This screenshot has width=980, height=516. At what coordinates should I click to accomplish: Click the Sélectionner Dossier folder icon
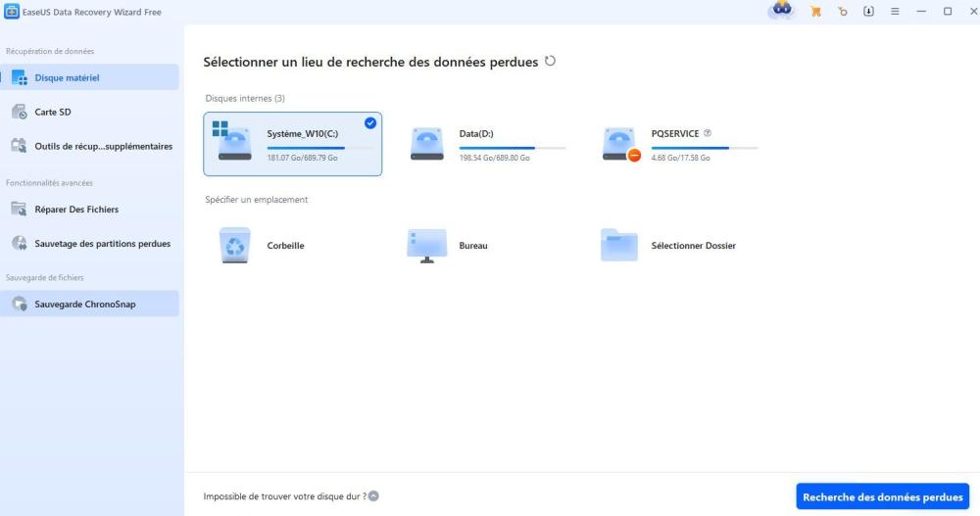click(618, 244)
